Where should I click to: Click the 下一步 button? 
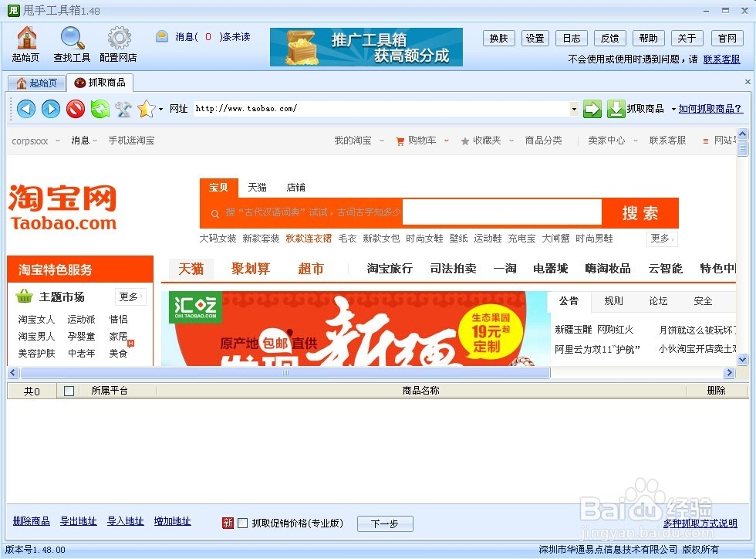click(x=385, y=523)
